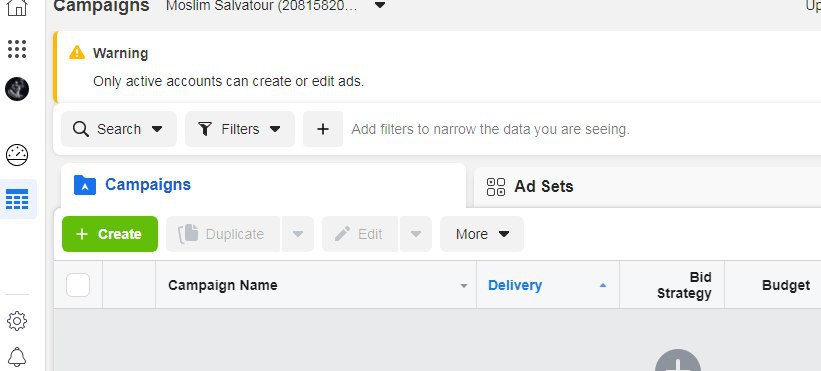Click the Duplicate button
The image size is (821, 371).
point(223,234)
